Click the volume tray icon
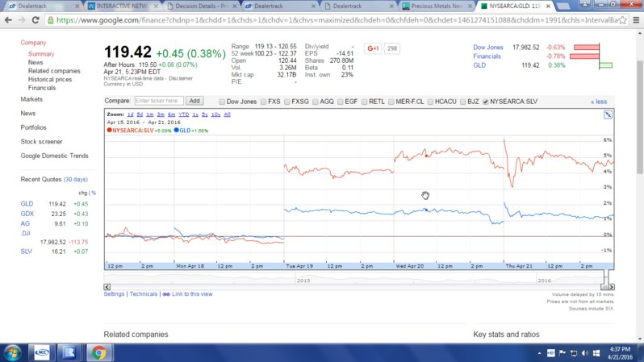This screenshot has width=644, height=362. coord(585,353)
